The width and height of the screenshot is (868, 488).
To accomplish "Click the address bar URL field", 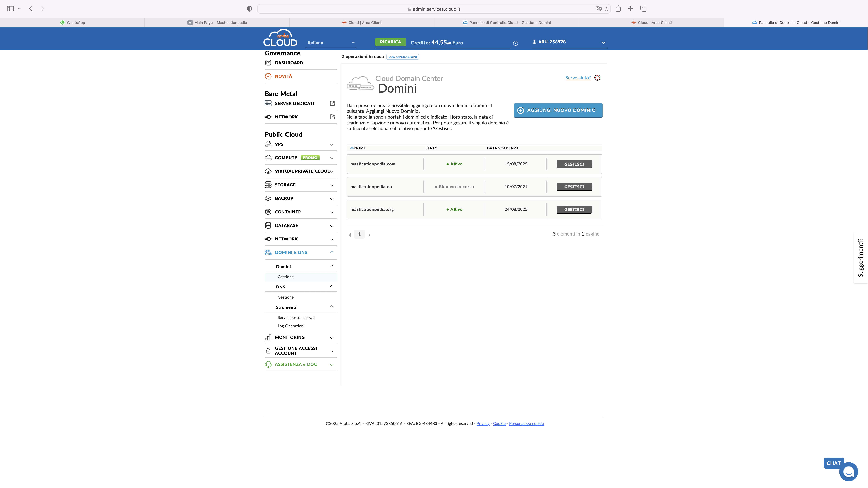I will point(434,9).
